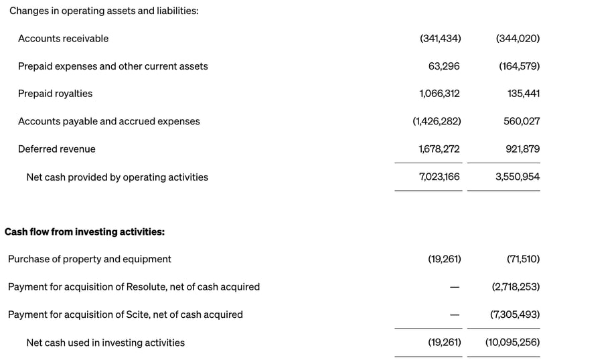The height and width of the screenshot is (364, 616).
Task: Select the Purchase of property and equipment label
Action: (89, 260)
